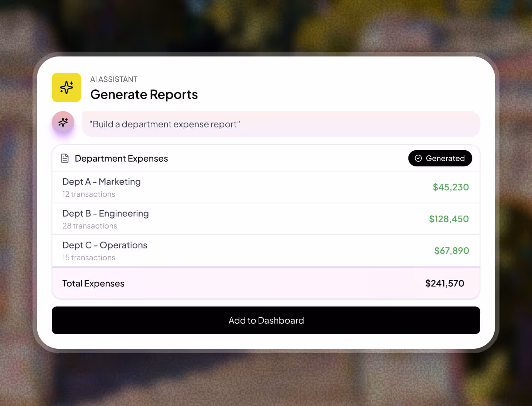Click the $45,230 Marketing expense amount
Screen dimensions: 532x406
click(451, 187)
